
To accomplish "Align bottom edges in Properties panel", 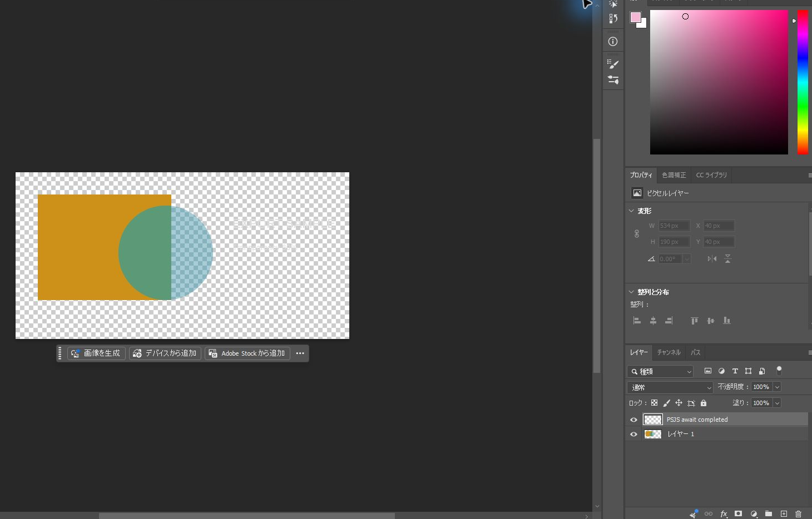I will (727, 321).
